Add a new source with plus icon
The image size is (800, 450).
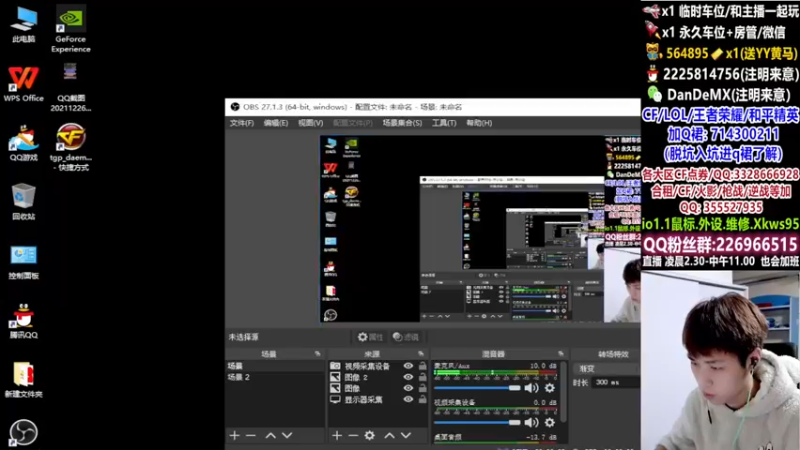tap(337, 435)
